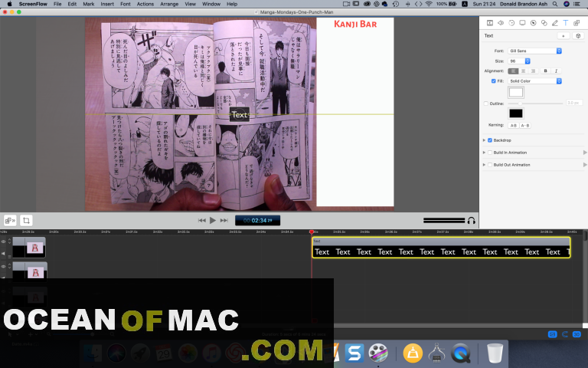This screenshot has height=368, width=588.
Task: Select the crop tool icon
Action: click(26, 221)
